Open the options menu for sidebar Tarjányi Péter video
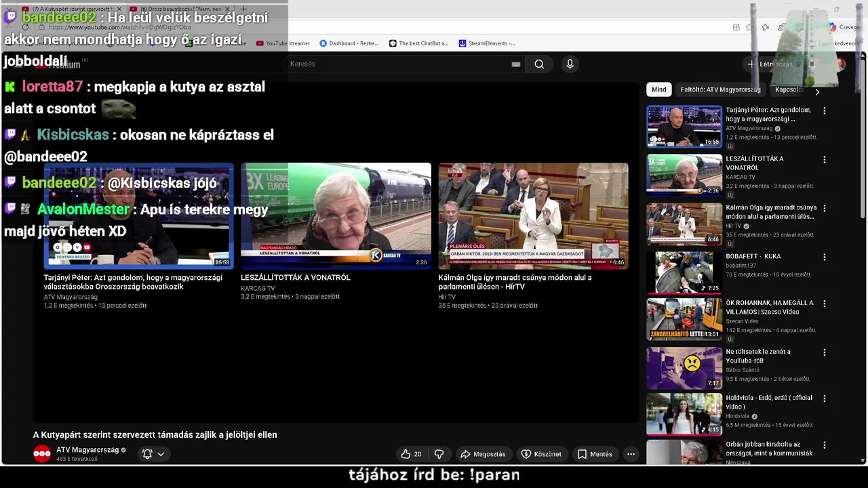Image resolution: width=868 pixels, height=488 pixels. [825, 110]
